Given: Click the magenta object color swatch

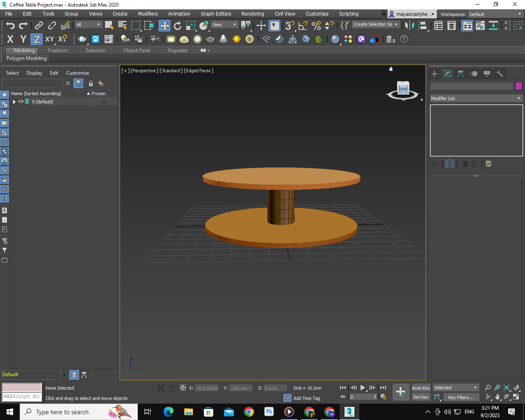Looking at the screenshot, I should [x=519, y=86].
